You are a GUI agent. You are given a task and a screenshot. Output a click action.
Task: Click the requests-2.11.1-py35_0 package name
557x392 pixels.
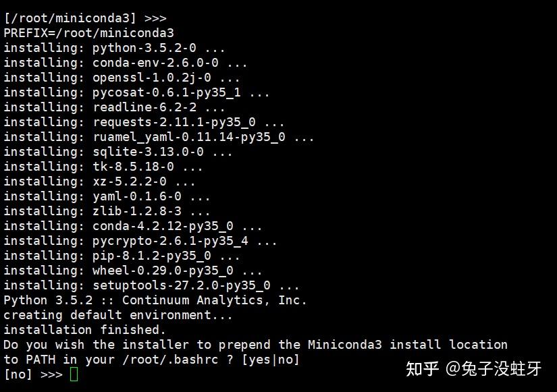click(x=174, y=123)
